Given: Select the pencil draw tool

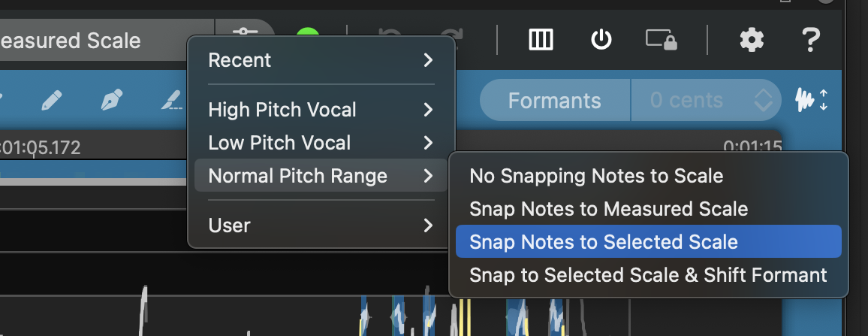Looking at the screenshot, I should (x=52, y=100).
